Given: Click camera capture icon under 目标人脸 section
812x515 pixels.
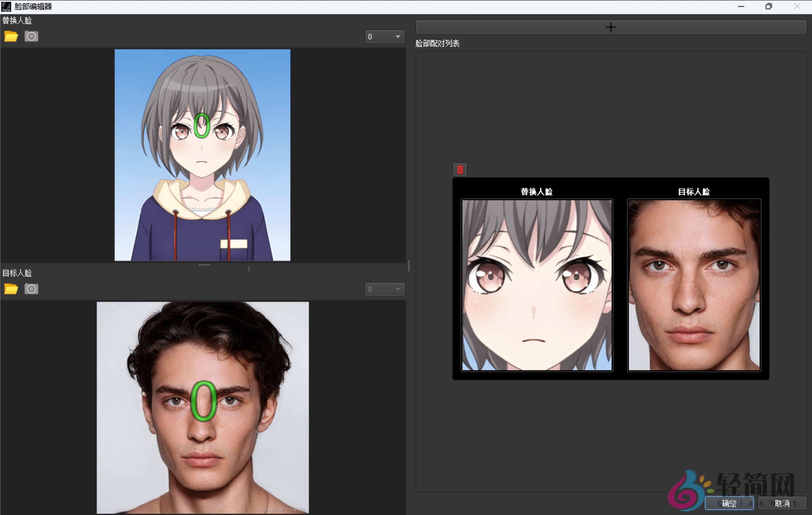Looking at the screenshot, I should (x=31, y=289).
